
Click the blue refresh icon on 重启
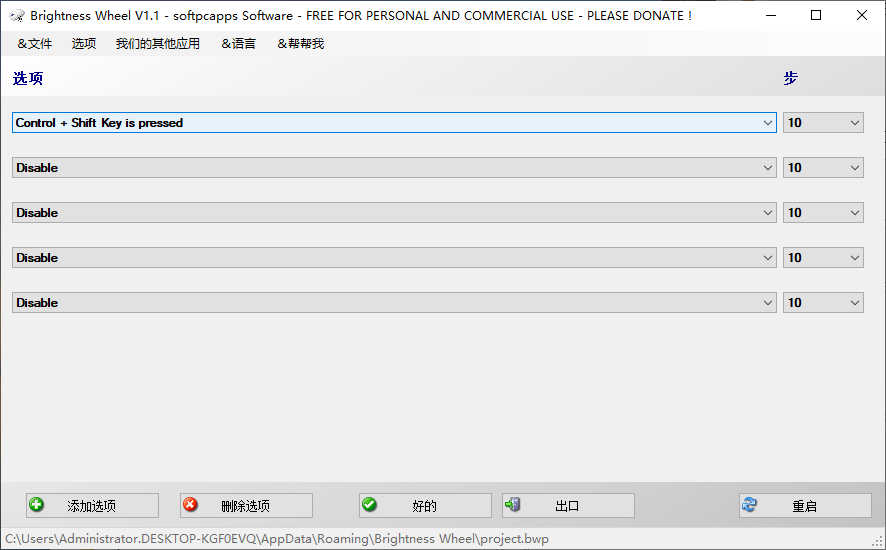coord(750,505)
